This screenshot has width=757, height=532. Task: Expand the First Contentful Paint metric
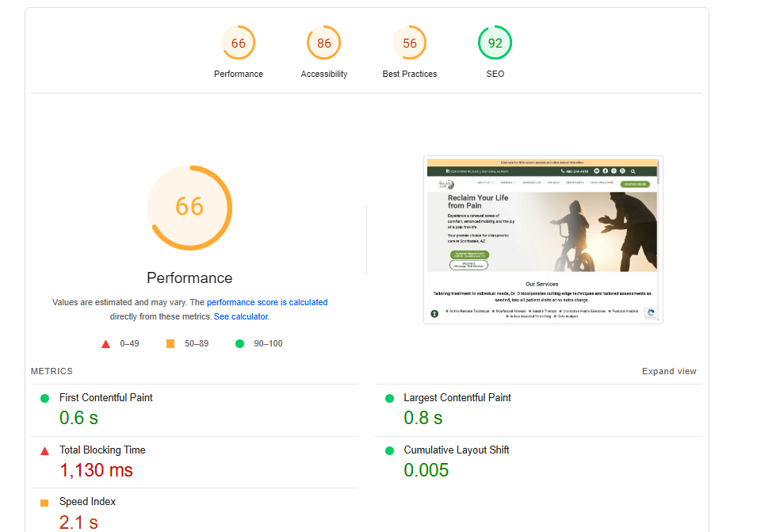pyautogui.click(x=106, y=397)
